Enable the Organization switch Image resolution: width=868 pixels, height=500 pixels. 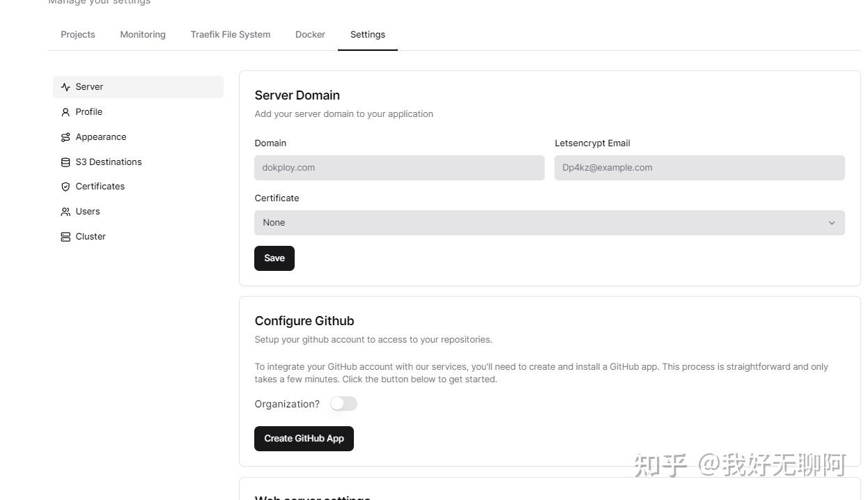point(343,403)
